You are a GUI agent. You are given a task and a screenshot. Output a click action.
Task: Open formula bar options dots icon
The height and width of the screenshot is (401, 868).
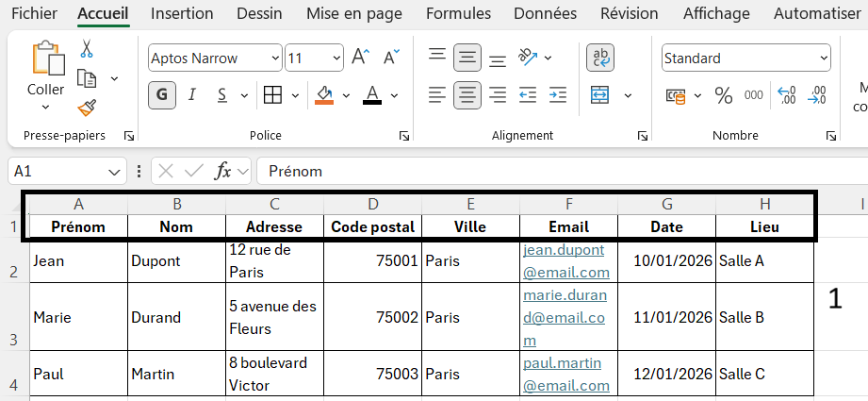pos(139,171)
